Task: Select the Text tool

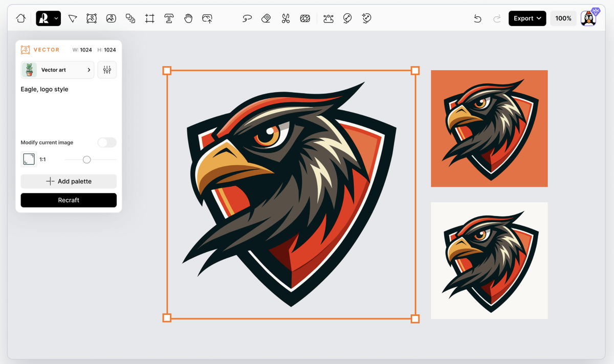Action: pyautogui.click(x=169, y=18)
